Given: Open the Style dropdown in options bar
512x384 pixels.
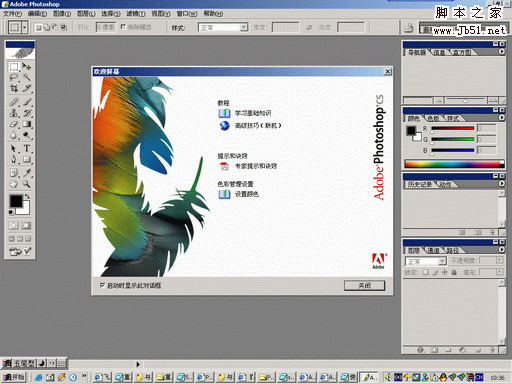Looking at the screenshot, I should [x=223, y=27].
